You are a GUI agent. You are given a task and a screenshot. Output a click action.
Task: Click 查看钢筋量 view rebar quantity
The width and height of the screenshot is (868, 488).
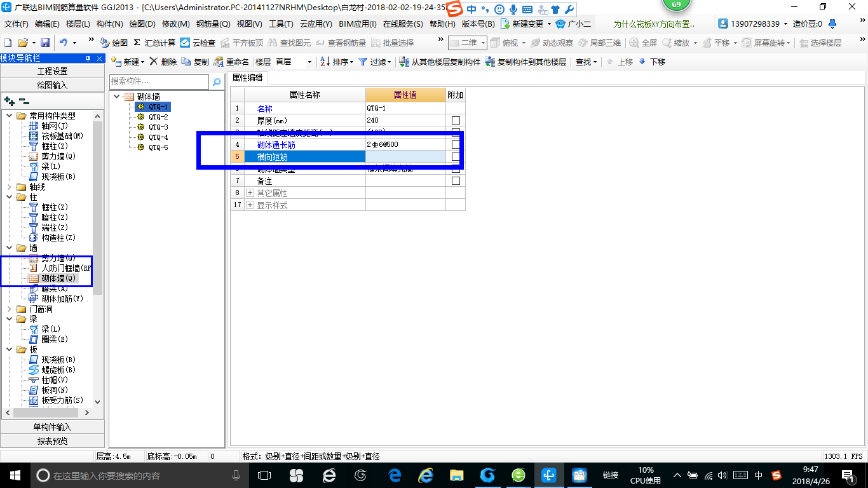tap(341, 43)
